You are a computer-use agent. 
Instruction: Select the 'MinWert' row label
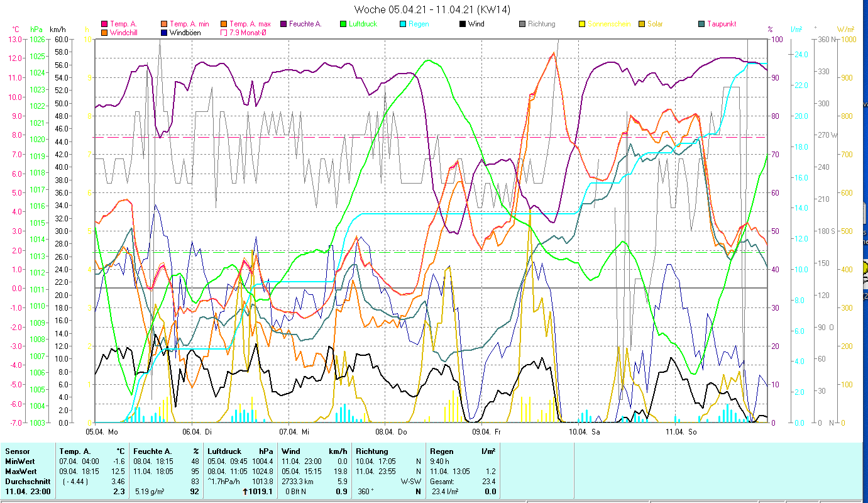click(19, 462)
